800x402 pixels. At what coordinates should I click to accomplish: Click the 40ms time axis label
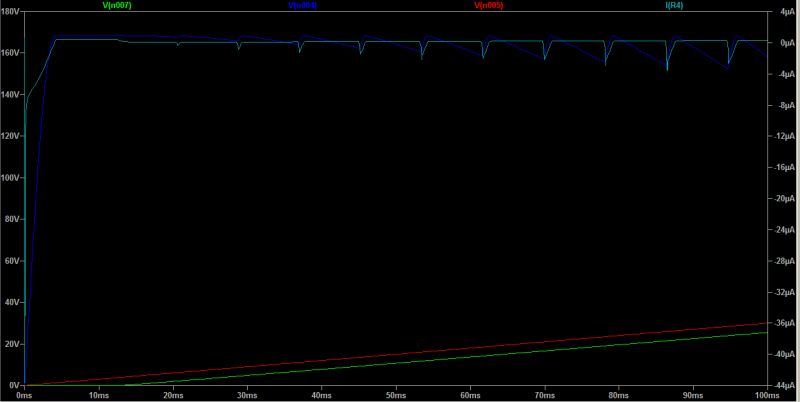click(x=321, y=395)
